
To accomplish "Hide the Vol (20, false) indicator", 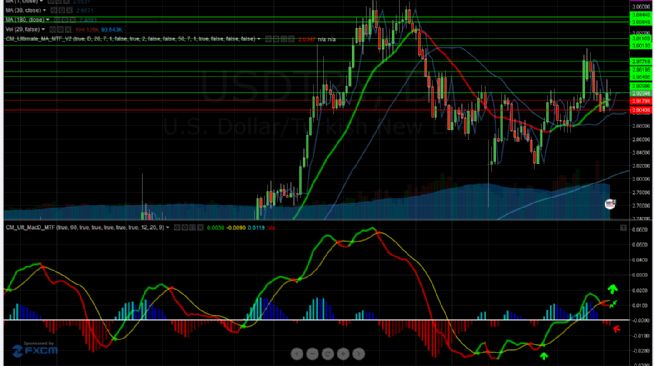I will pyautogui.click(x=52, y=29).
